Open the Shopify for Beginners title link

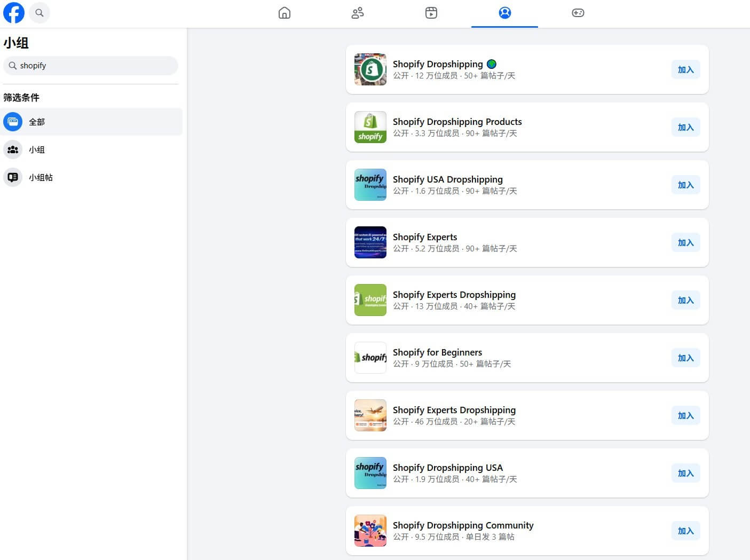437,352
